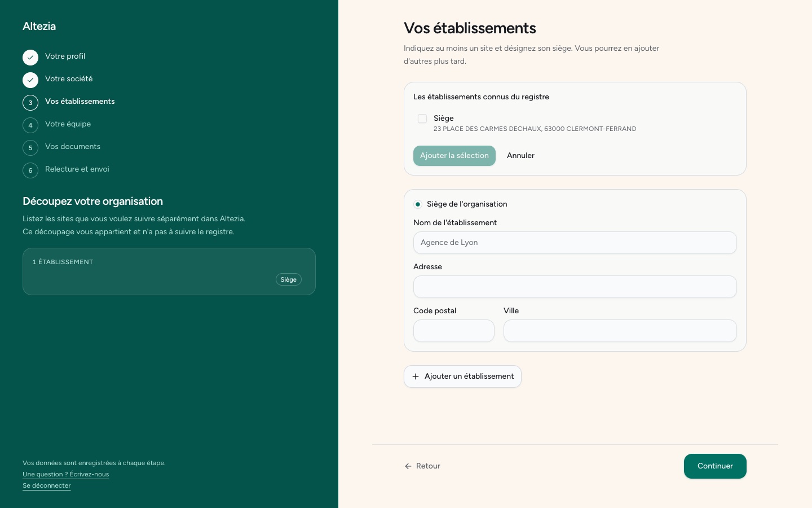Click Les établissements connus du registre heading
The height and width of the screenshot is (508, 812).
click(481, 97)
